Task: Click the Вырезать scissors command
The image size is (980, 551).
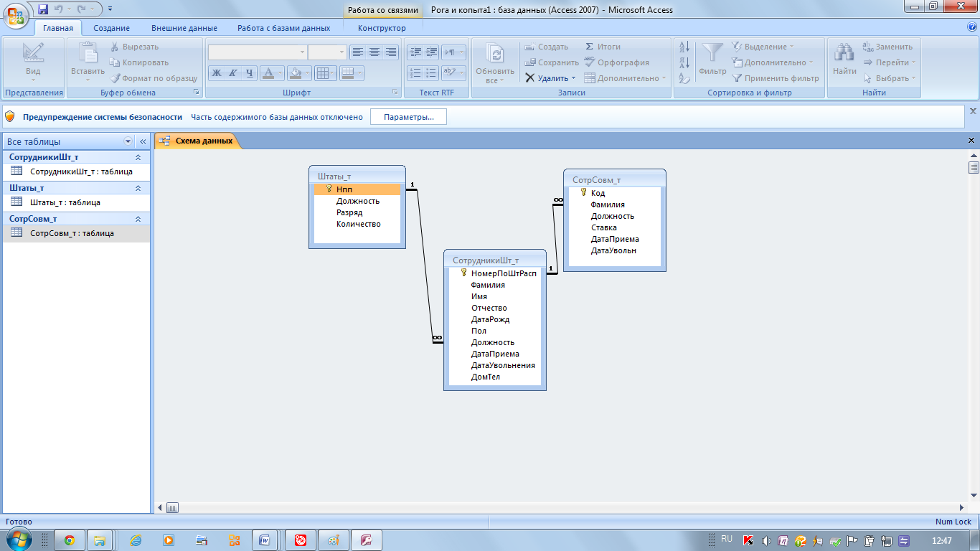Action: pos(134,47)
